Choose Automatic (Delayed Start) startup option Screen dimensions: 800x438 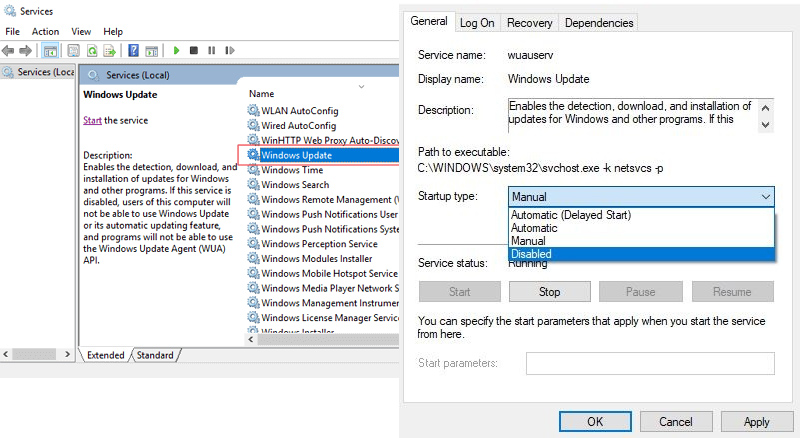[x=641, y=215]
